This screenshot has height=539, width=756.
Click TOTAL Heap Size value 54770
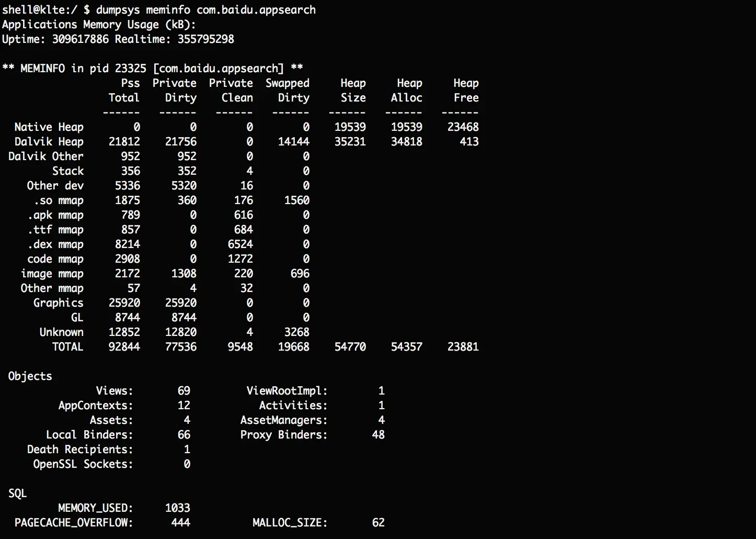pyautogui.click(x=350, y=347)
